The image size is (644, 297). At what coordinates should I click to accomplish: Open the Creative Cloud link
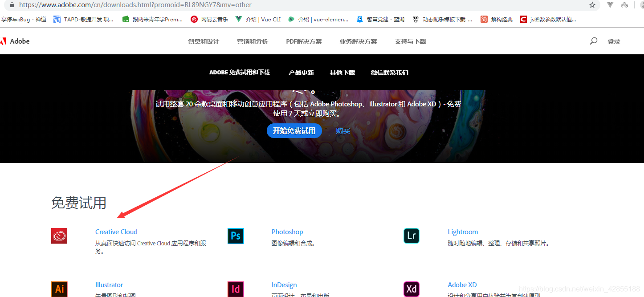click(116, 232)
